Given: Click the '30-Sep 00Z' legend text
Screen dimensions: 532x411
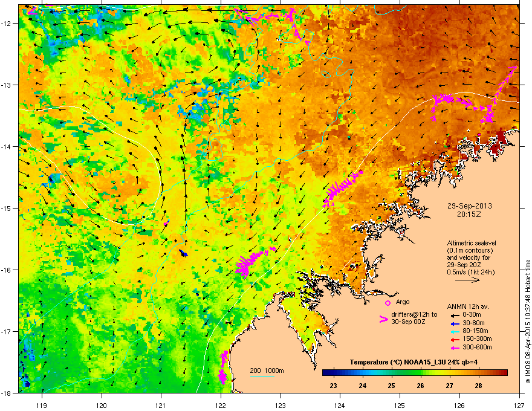Looking at the screenshot, I should pyautogui.click(x=408, y=322).
